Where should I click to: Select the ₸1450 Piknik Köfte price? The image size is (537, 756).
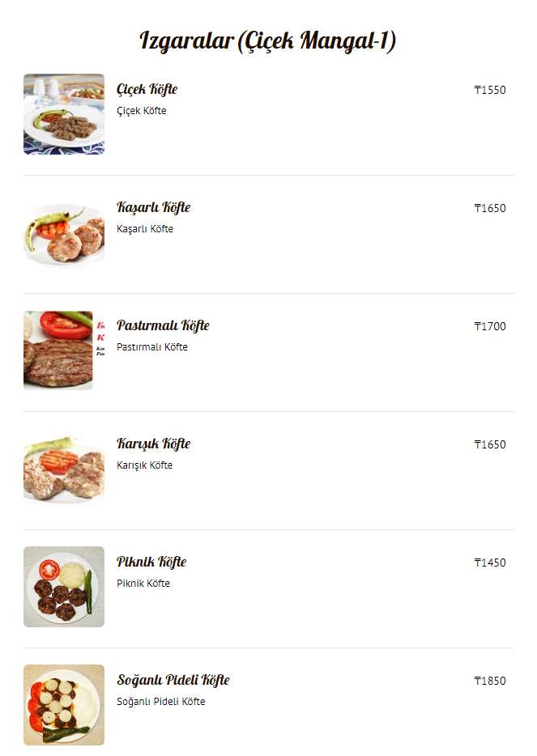[489, 563]
